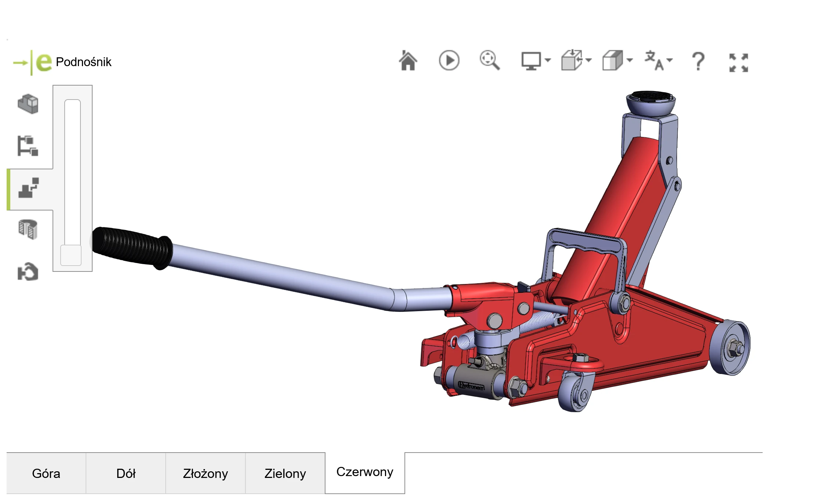
Task: Click the display monitor icon in the toolbar
Action: [531, 61]
